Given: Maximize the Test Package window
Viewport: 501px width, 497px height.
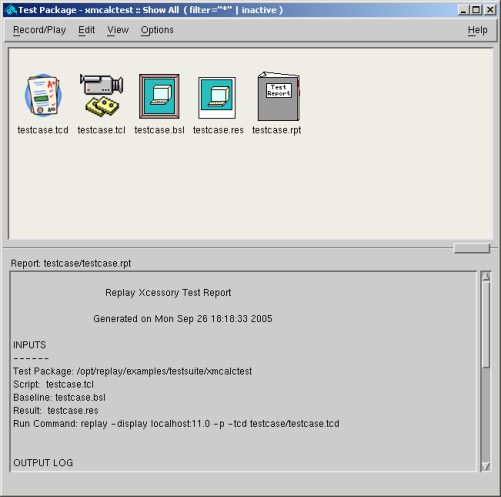Looking at the screenshot, I should (477, 10).
